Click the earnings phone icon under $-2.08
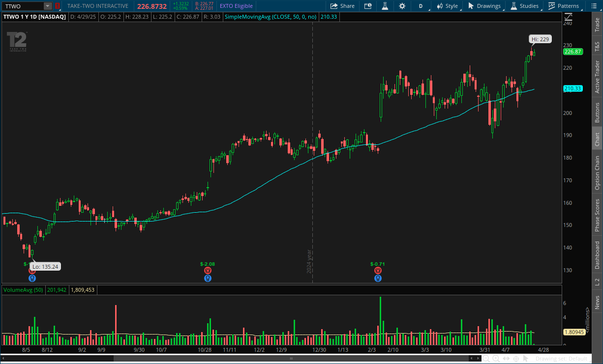The height and width of the screenshot is (364, 603). coord(208,271)
